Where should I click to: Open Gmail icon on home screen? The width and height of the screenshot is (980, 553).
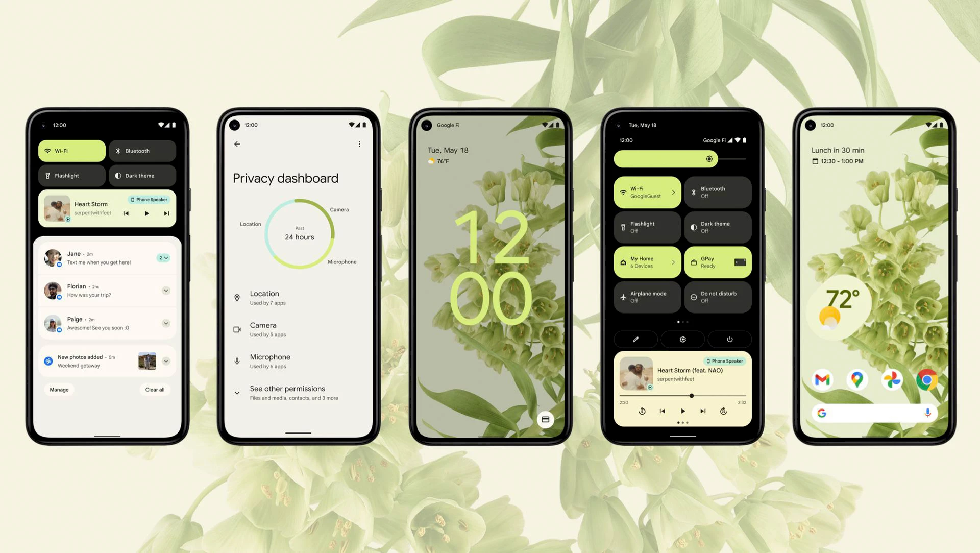click(823, 379)
